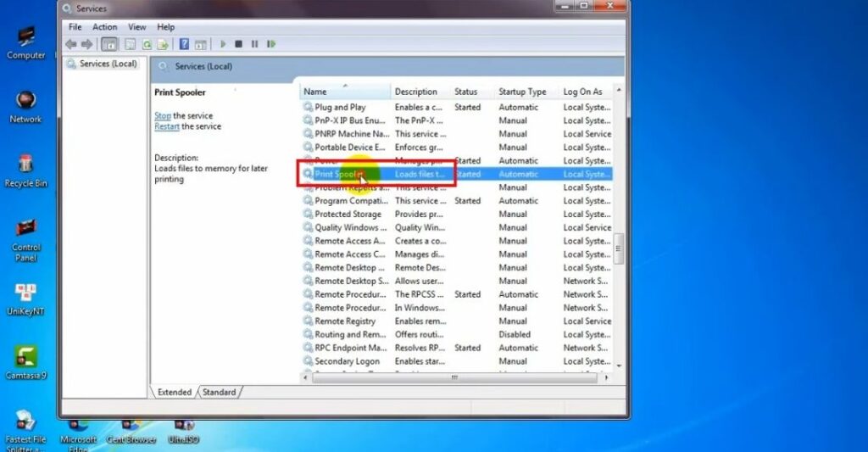The height and width of the screenshot is (452, 868).
Task: Click the blue Help question mark icon
Action: [x=183, y=44]
